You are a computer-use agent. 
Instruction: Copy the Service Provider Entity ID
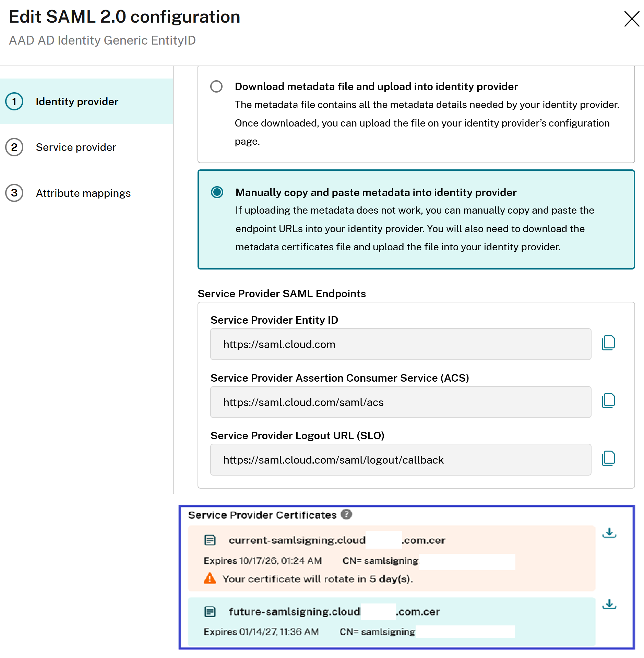[609, 343]
